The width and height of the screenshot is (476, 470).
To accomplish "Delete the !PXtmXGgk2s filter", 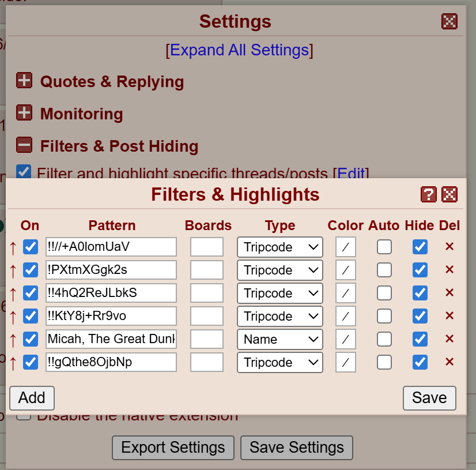I will click(x=449, y=269).
